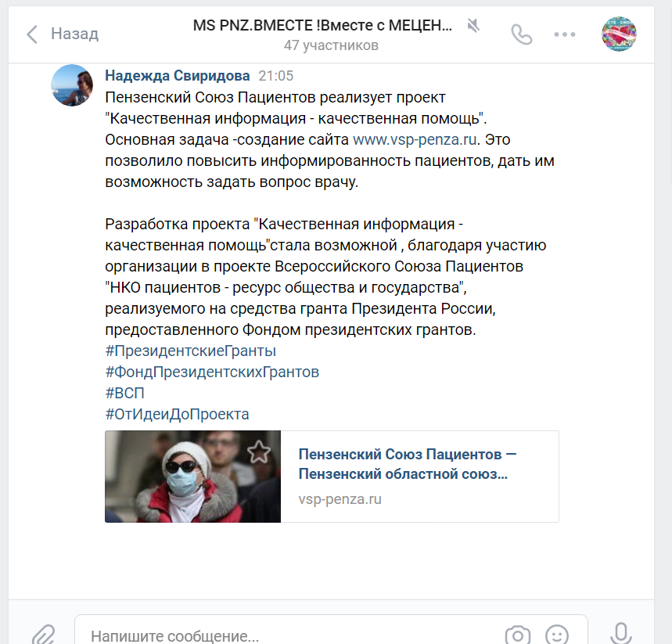Open the www.vsp-penza.ru link in message

pos(415,140)
